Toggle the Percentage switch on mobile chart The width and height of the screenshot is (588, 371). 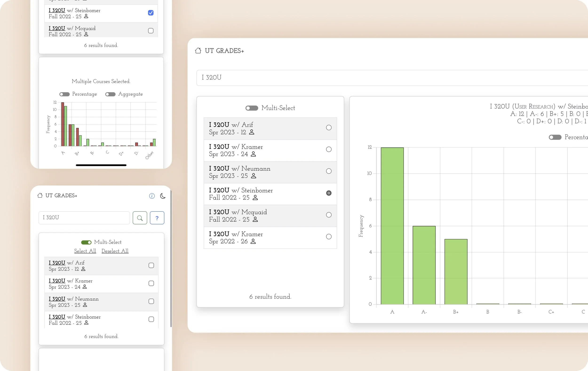coord(64,94)
